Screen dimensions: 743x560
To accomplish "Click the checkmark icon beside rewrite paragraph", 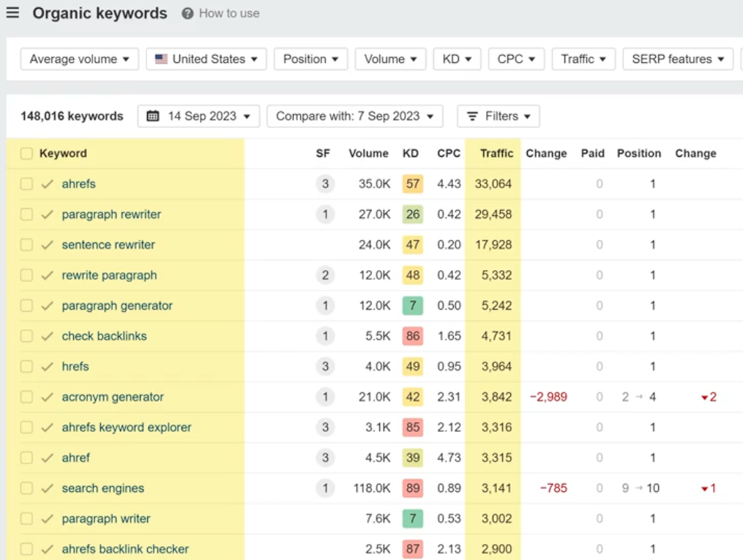I will [47, 275].
